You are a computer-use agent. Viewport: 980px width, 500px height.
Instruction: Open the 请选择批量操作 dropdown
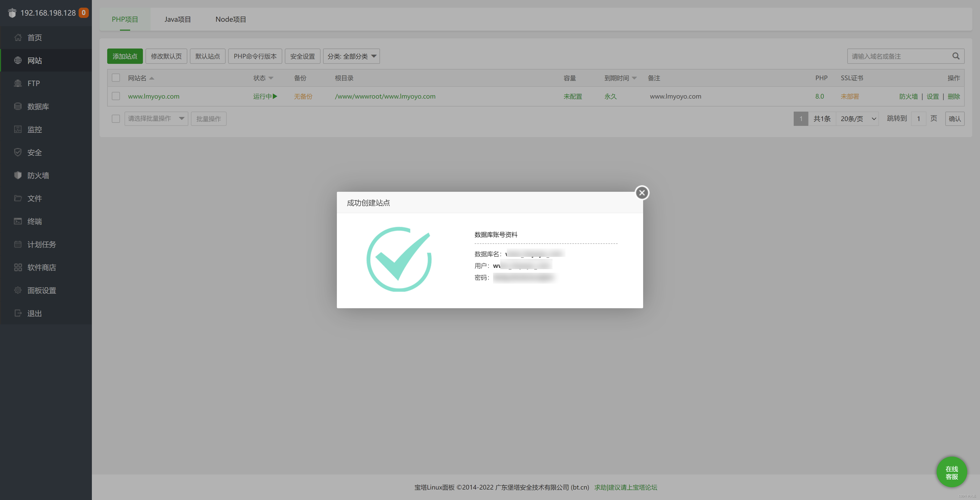pos(156,118)
